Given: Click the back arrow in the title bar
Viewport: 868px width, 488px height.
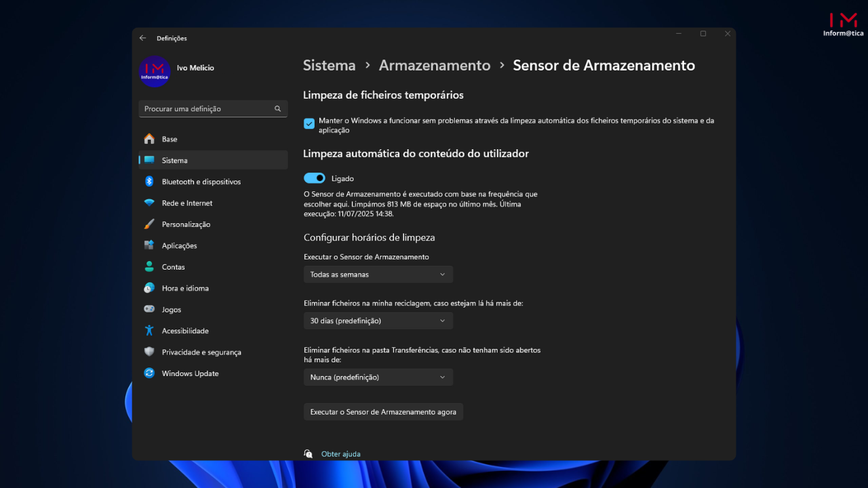Looking at the screenshot, I should (142, 38).
